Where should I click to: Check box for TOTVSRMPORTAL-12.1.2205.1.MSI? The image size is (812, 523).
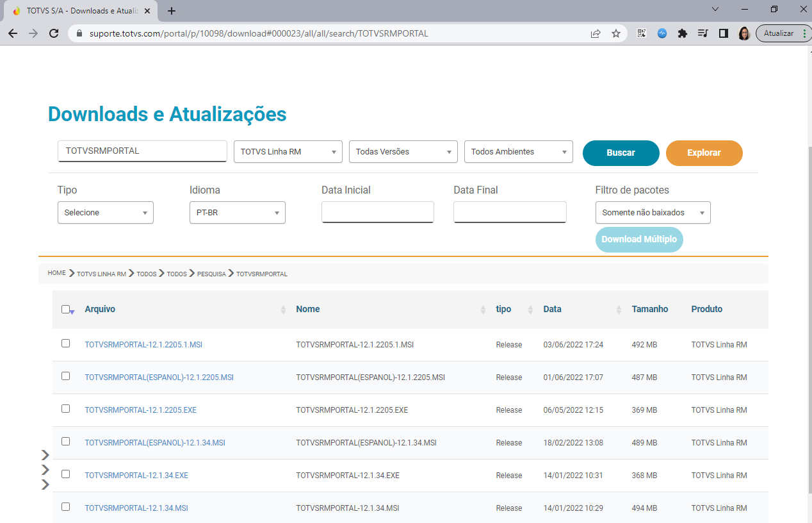(x=65, y=344)
